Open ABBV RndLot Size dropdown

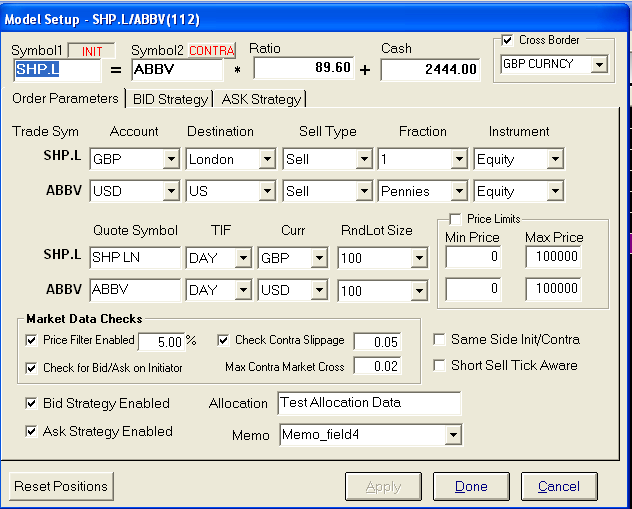(x=419, y=290)
